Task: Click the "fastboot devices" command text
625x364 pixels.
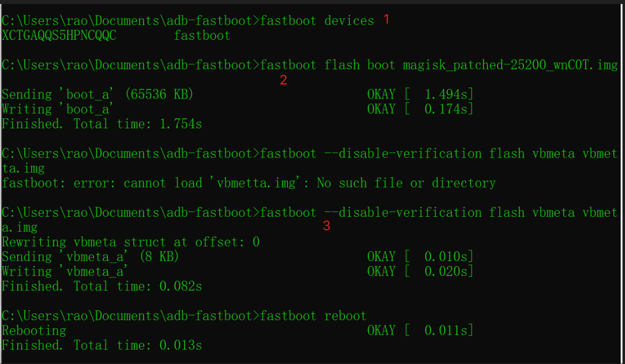Action: coord(317,21)
